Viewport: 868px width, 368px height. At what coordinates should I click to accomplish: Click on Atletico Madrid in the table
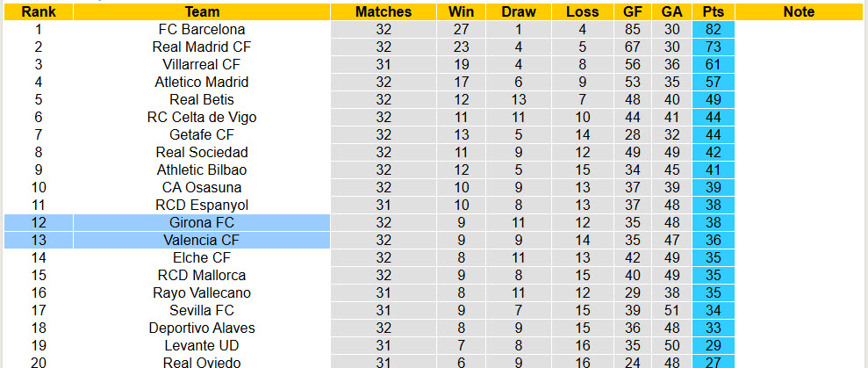[x=202, y=82]
